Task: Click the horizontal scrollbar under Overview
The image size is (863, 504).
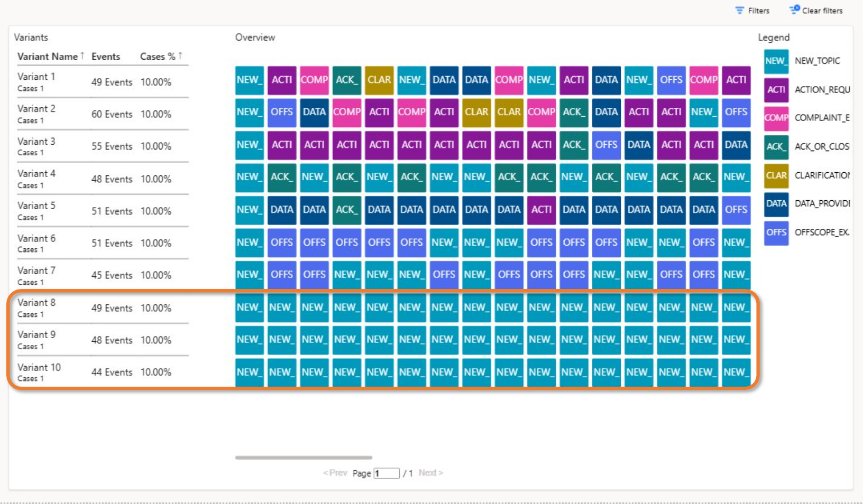Action: (304, 458)
